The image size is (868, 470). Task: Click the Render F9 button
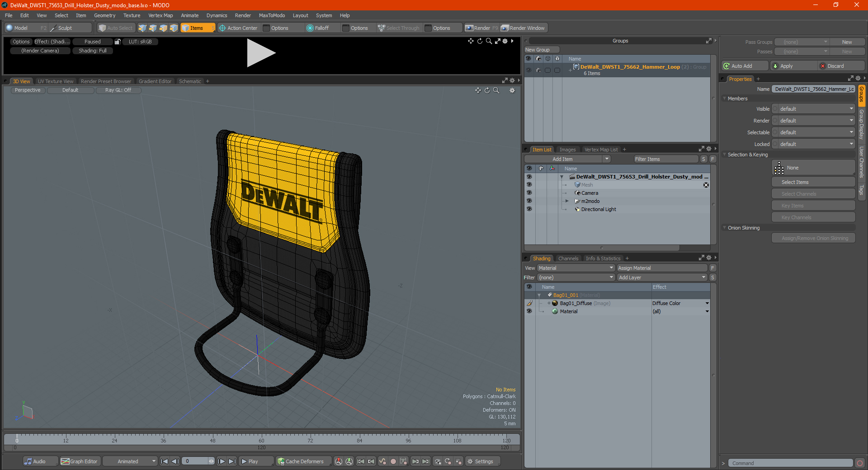(x=481, y=28)
